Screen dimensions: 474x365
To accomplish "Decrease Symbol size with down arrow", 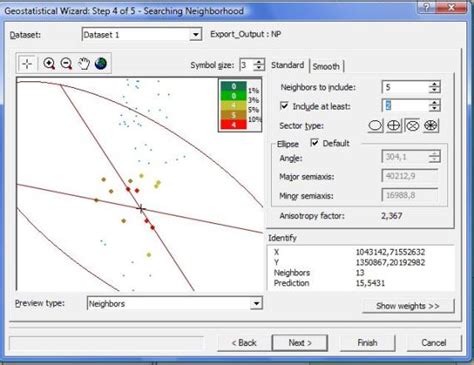I will click(x=259, y=67).
